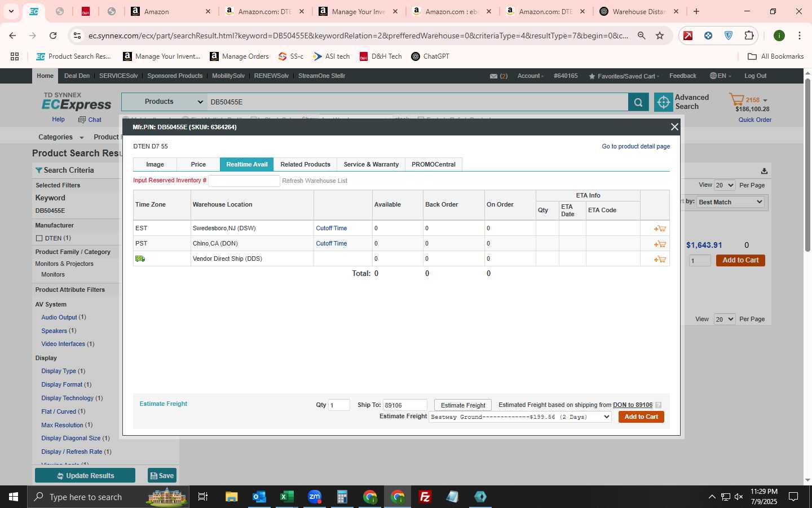Screen dimensions: 812x508
Task: Open Chrome apps grid shortcut
Action: pyautogui.click(x=15, y=56)
